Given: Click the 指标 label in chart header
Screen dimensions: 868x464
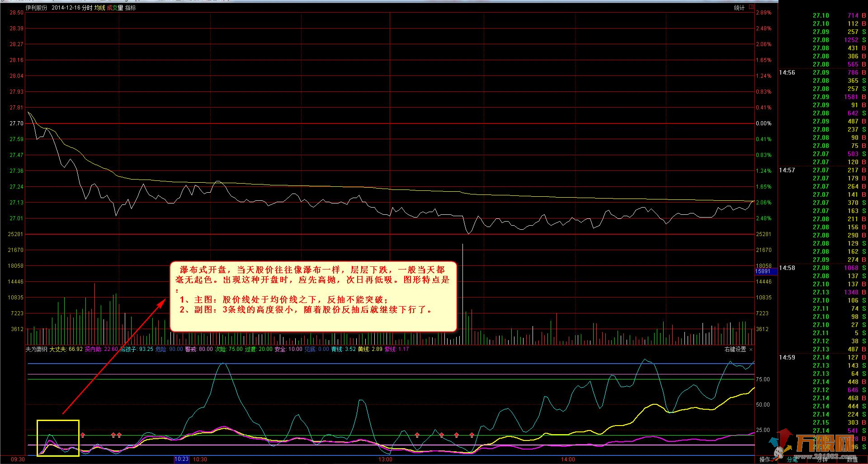Looking at the screenshot, I should [130, 8].
